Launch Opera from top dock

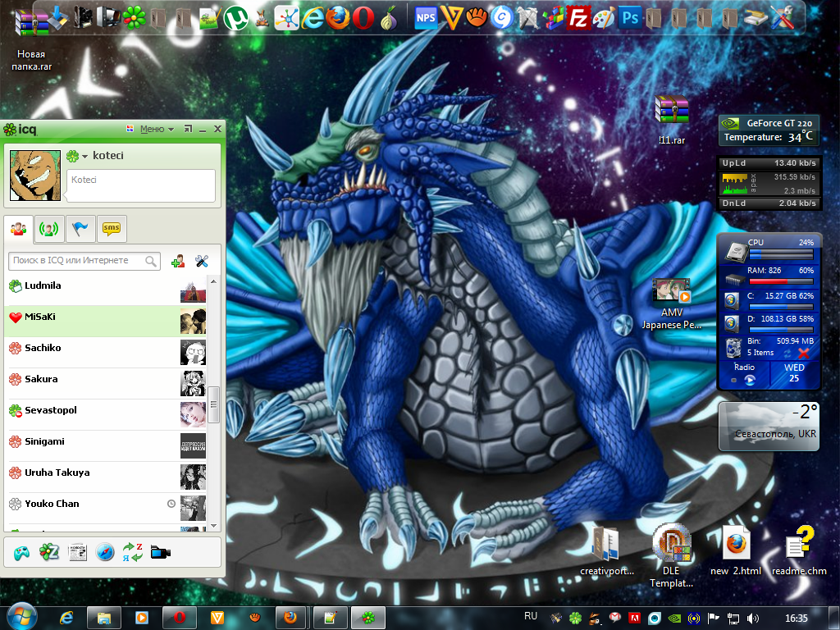point(363,19)
